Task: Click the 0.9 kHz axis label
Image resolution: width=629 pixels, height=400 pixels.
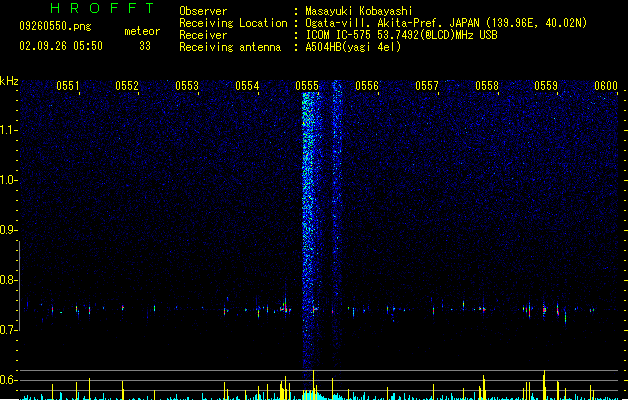Action: click(x=8, y=230)
